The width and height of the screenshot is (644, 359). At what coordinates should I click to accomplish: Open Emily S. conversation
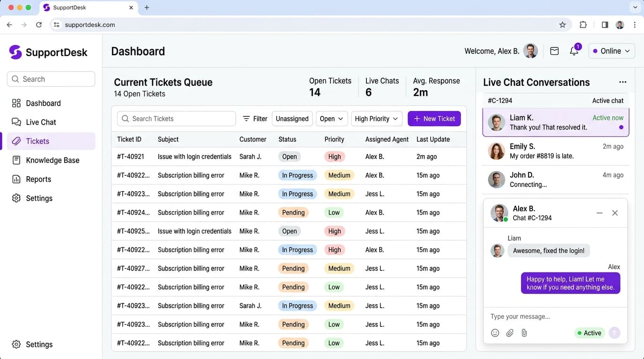pos(556,151)
